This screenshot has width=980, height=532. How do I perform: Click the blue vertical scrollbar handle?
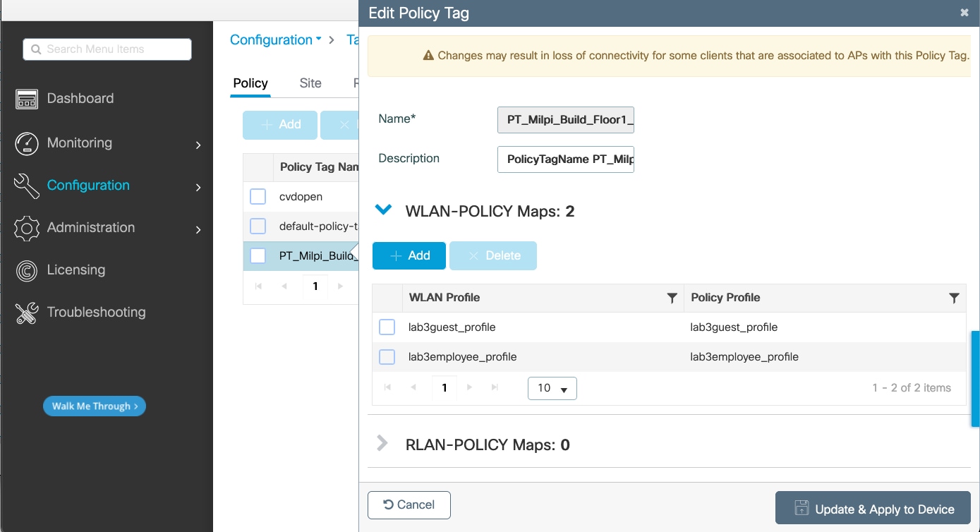pyautogui.click(x=975, y=378)
